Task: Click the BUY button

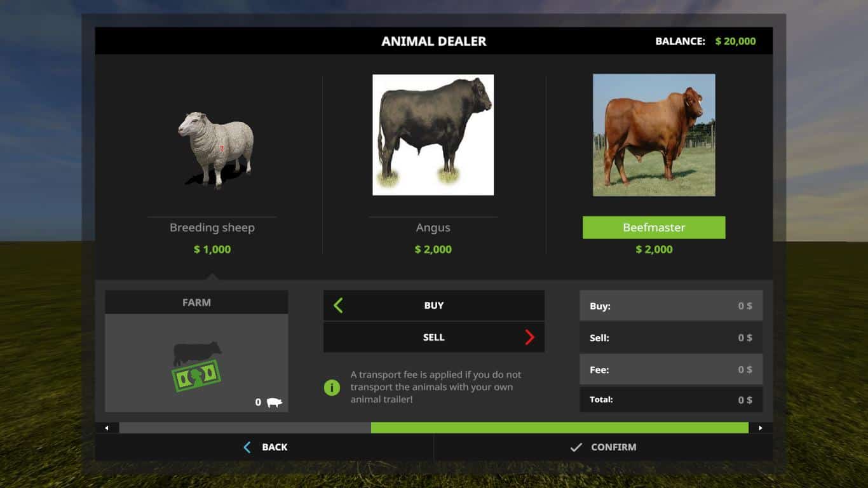Action: [x=434, y=306]
